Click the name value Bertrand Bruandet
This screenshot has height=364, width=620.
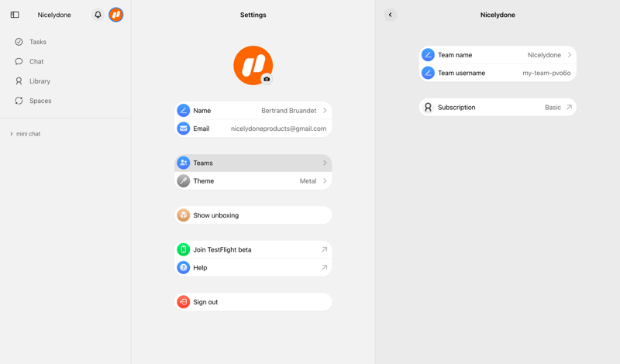tap(288, 111)
